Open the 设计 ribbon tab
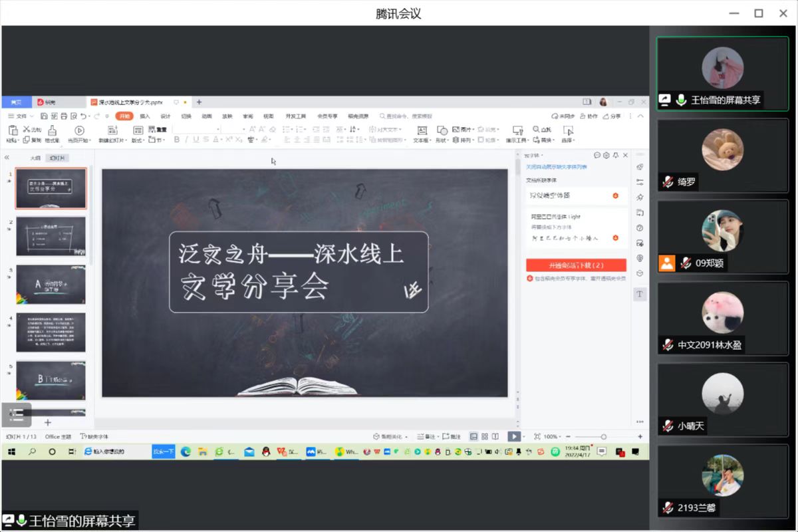 coord(166,116)
